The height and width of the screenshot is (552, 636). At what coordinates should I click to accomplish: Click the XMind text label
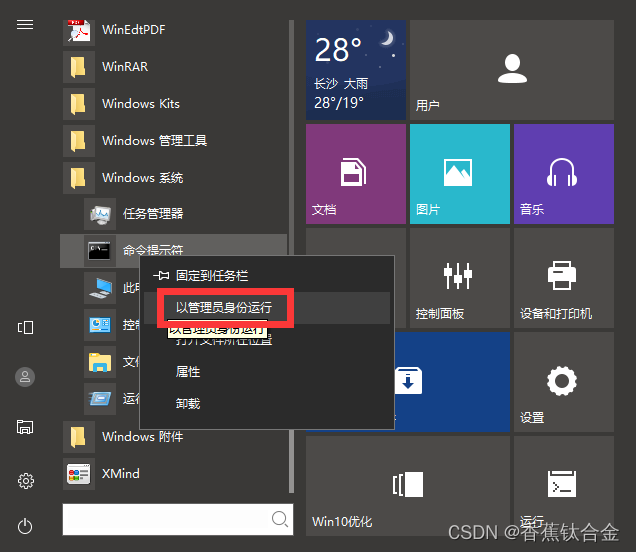pyautogui.click(x=120, y=474)
